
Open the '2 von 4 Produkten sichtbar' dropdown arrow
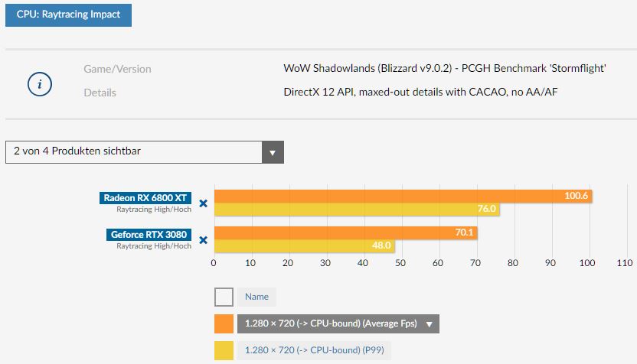coord(273,153)
